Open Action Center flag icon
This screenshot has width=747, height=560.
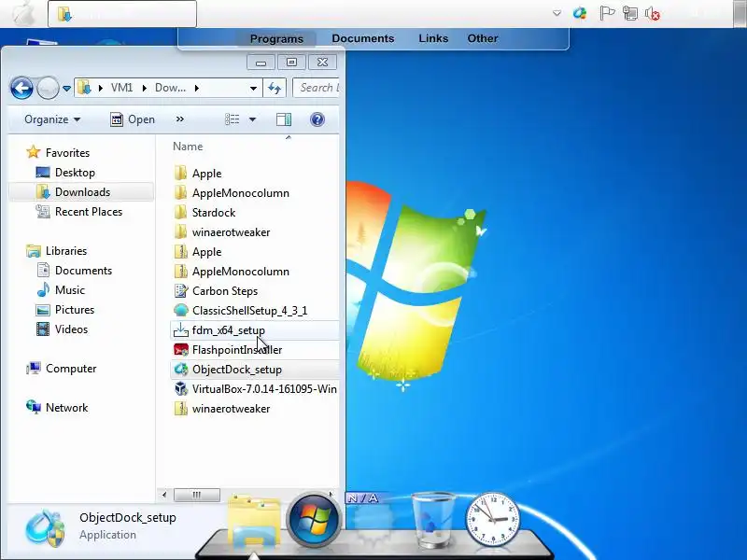tap(606, 13)
